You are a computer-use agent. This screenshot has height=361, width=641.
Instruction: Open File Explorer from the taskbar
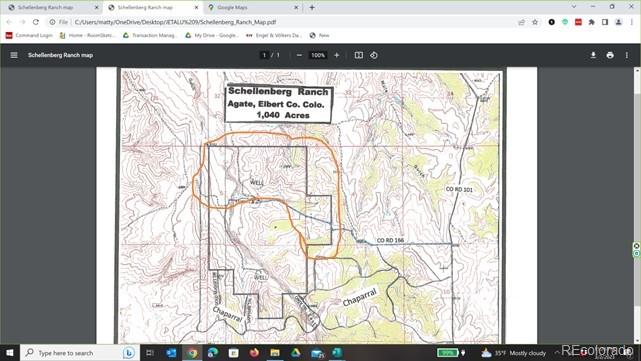tap(275, 353)
